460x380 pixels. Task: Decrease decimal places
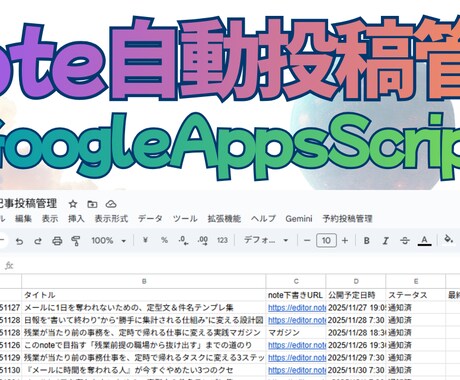(x=183, y=240)
